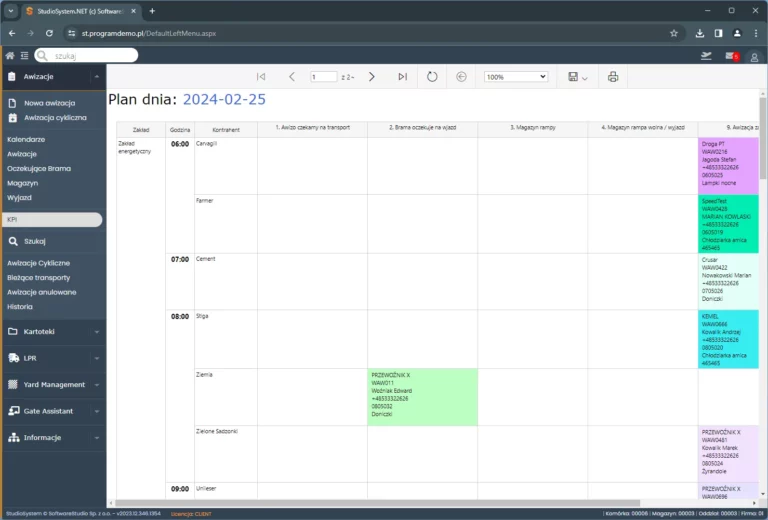This screenshot has height=520, width=768.
Task: Click the home icon above the sidebar
Action: coord(10,56)
